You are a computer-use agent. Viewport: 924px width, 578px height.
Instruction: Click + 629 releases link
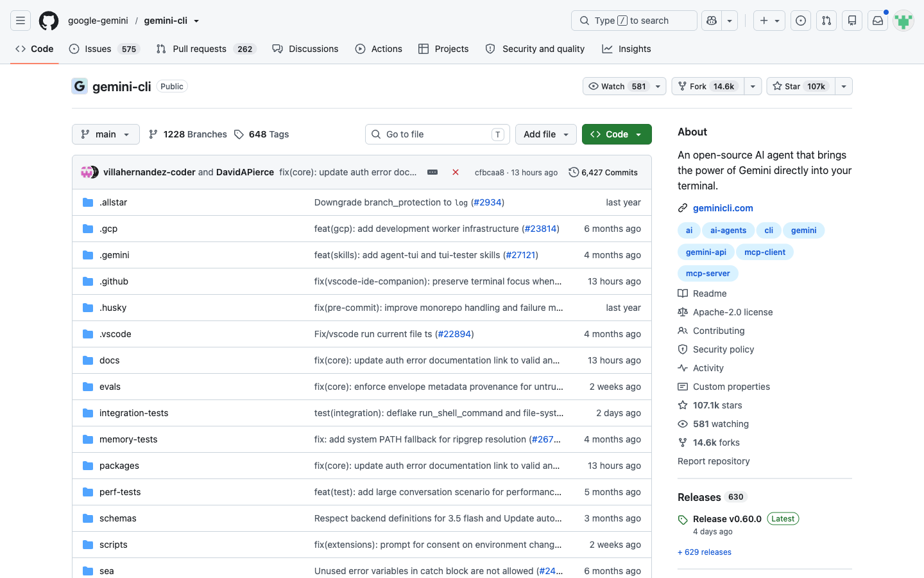[x=705, y=552]
